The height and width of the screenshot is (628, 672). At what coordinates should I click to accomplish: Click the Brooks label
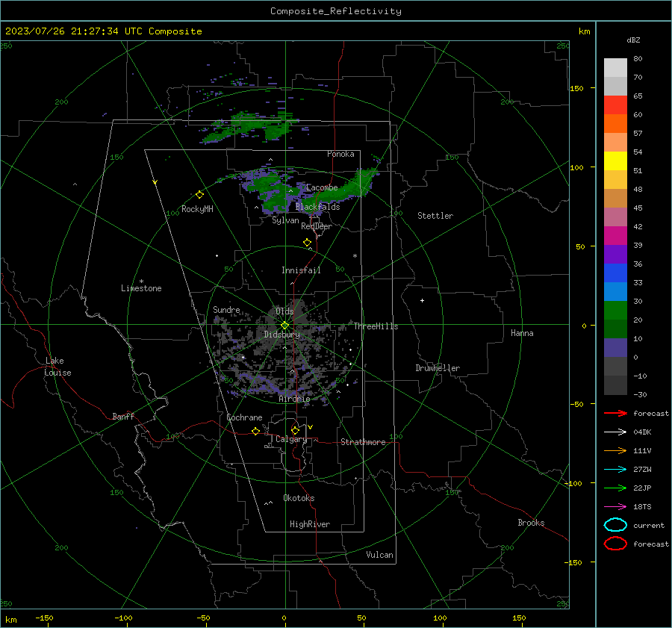click(x=531, y=523)
